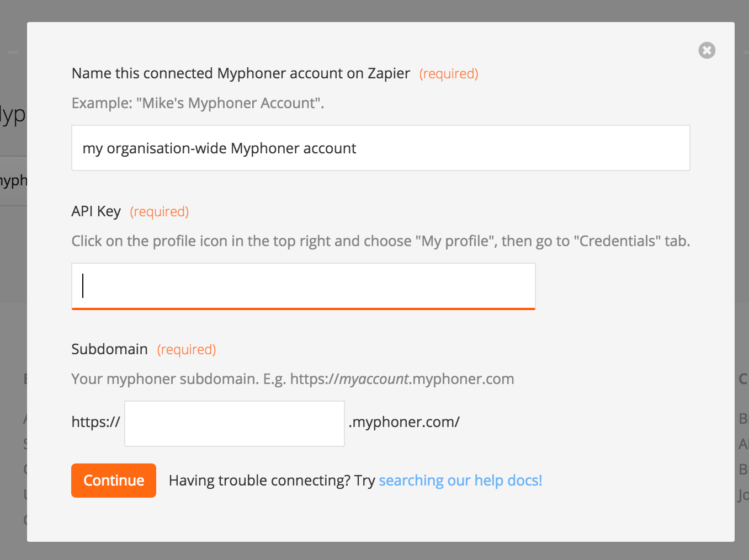Click the https:// prefix label
The width and height of the screenshot is (749, 560).
tap(96, 422)
